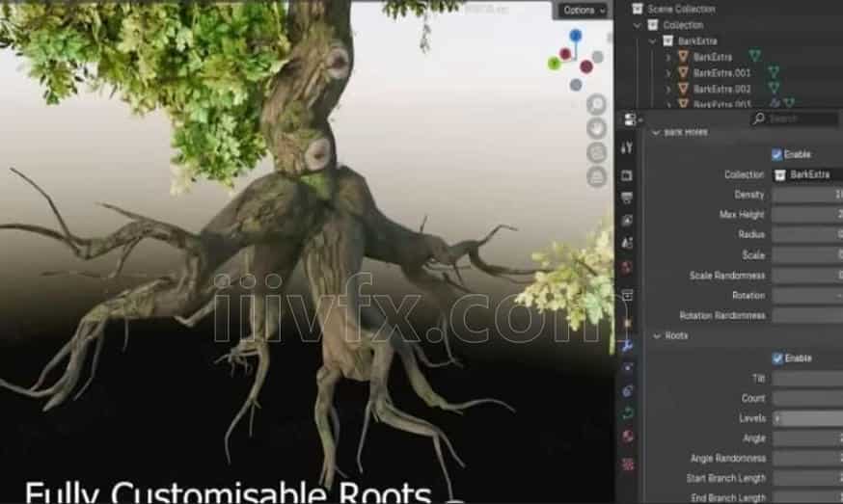Viewport: 843px width, 504px height.
Task: Click the properties Search field
Action: 795,119
